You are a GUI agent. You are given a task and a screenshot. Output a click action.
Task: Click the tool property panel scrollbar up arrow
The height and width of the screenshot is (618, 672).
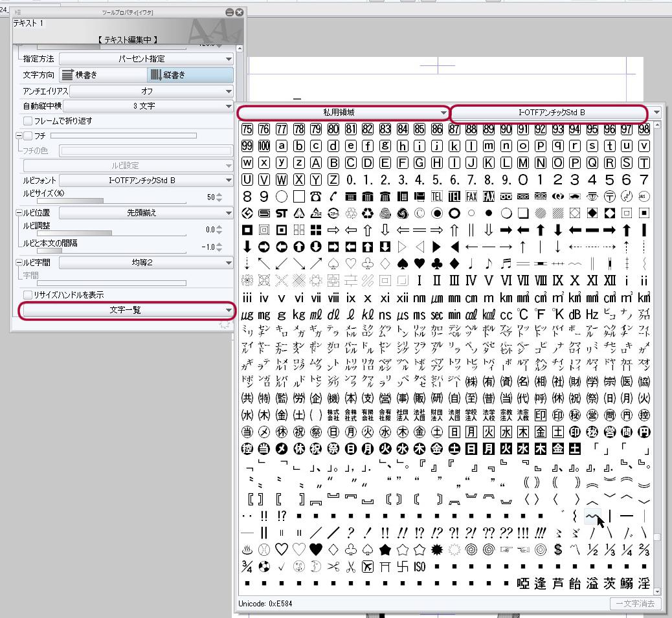click(240, 49)
